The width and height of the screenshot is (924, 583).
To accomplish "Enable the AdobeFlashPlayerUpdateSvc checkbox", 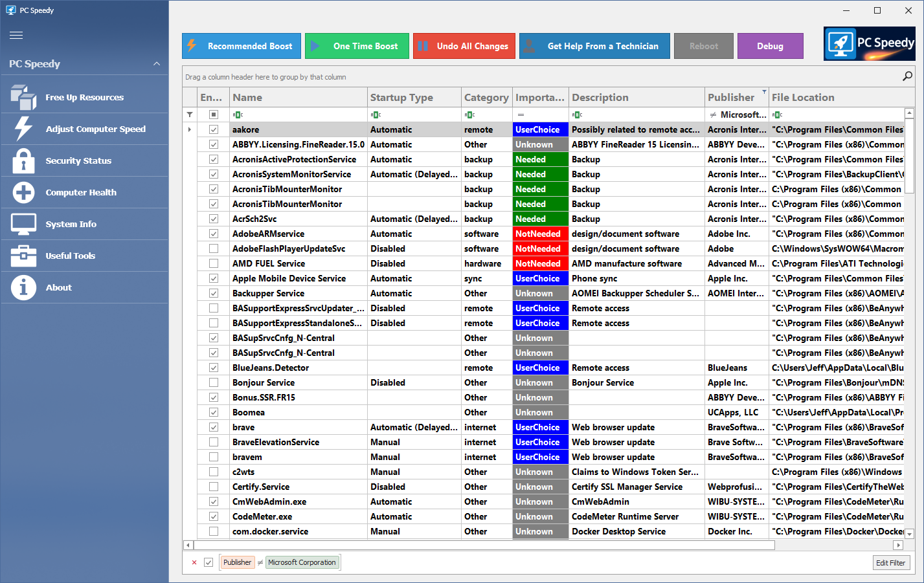I will (214, 248).
